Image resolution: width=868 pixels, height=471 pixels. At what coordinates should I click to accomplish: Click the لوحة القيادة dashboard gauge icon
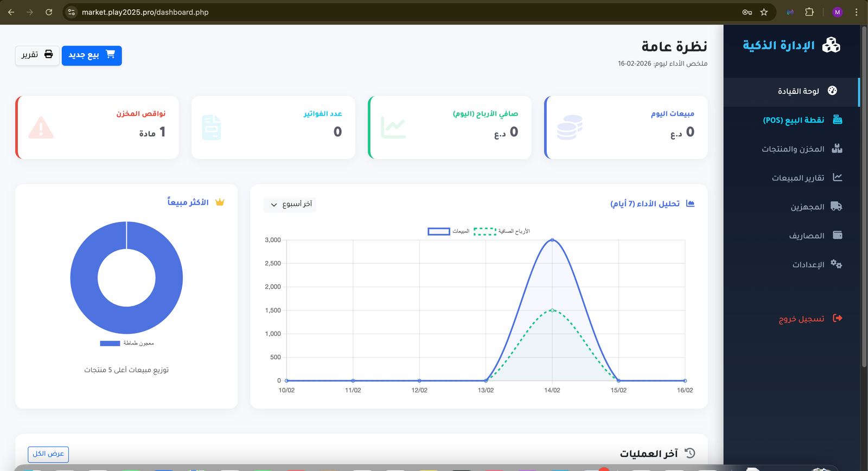pyautogui.click(x=832, y=91)
